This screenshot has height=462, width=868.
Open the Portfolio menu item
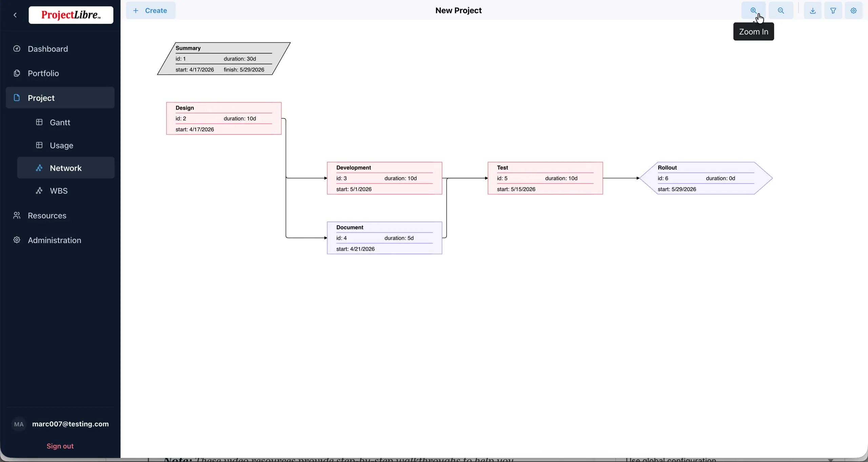click(x=60, y=73)
